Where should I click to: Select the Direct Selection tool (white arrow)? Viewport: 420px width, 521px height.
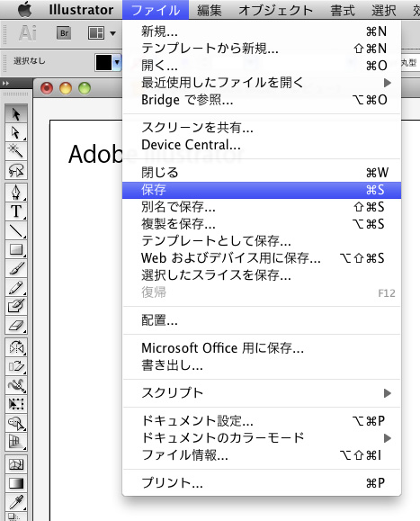click(x=16, y=132)
